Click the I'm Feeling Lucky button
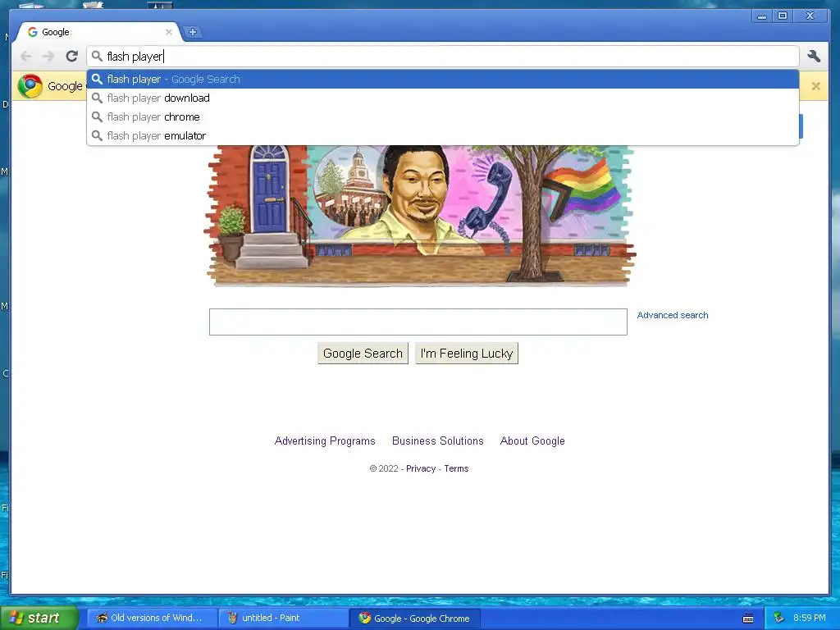840x630 pixels. click(467, 354)
